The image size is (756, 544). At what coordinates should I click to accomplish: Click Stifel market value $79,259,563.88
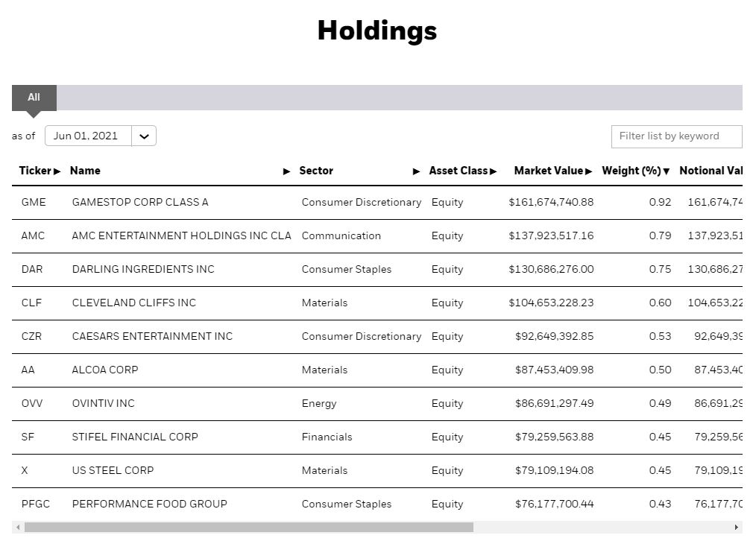pyautogui.click(x=555, y=437)
